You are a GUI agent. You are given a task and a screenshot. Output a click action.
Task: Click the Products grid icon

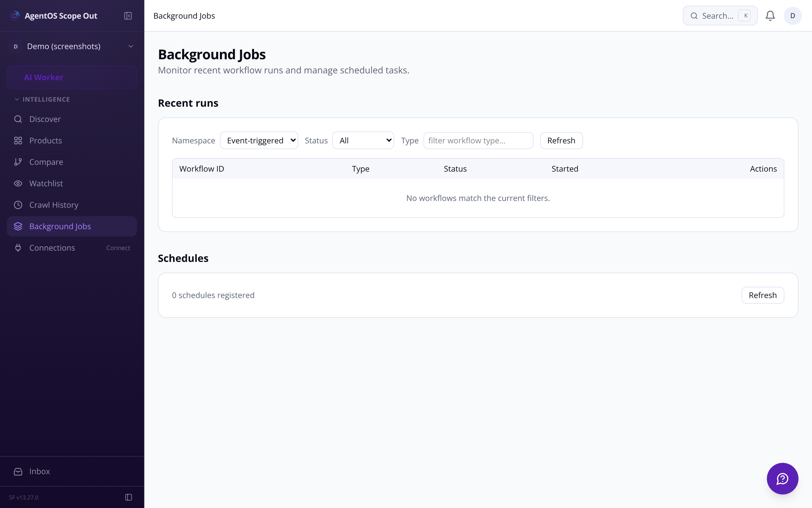click(18, 141)
